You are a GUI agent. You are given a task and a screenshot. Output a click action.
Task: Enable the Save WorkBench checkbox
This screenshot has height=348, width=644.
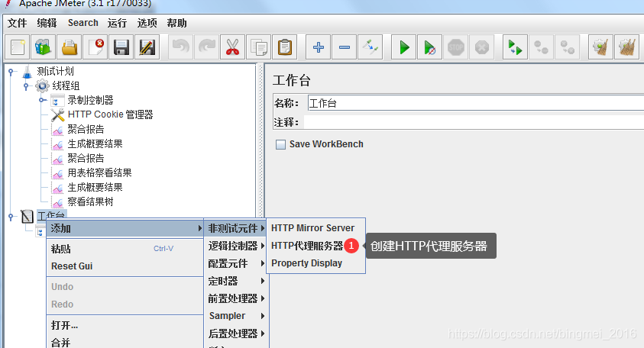coord(280,144)
